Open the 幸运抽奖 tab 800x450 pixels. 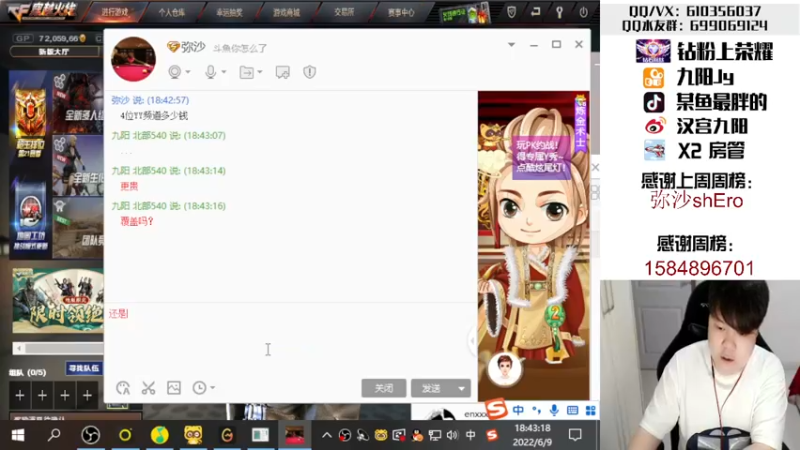pyautogui.click(x=229, y=12)
